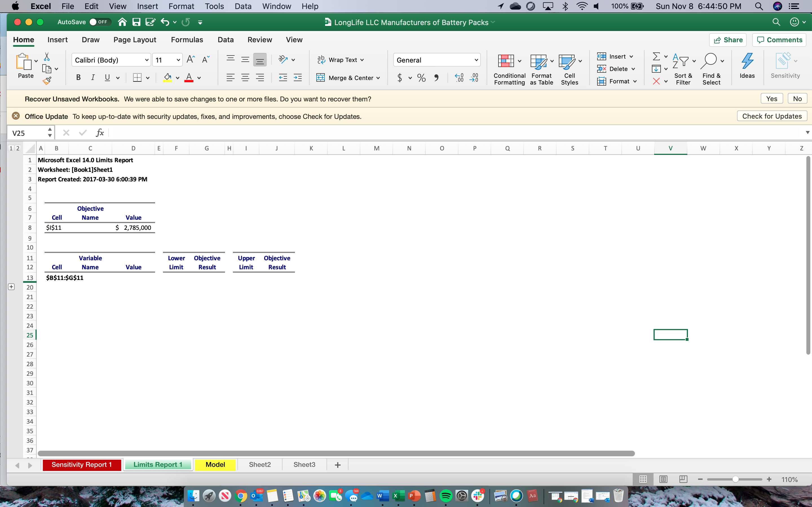812x507 pixels.
Task: Click the Merge & Center icon
Action: [321, 77]
